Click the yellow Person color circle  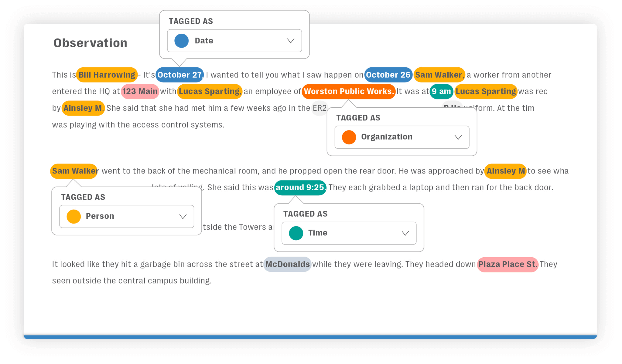point(73,216)
